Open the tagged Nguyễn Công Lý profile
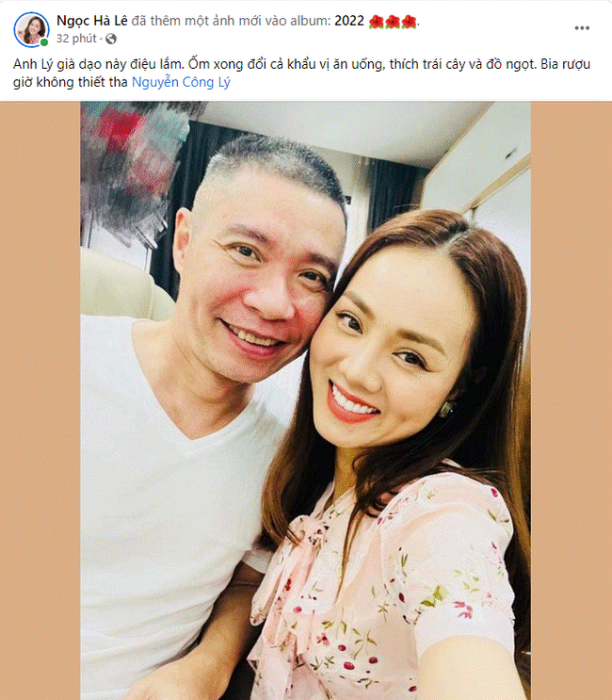This screenshot has width=612, height=700. click(181, 82)
